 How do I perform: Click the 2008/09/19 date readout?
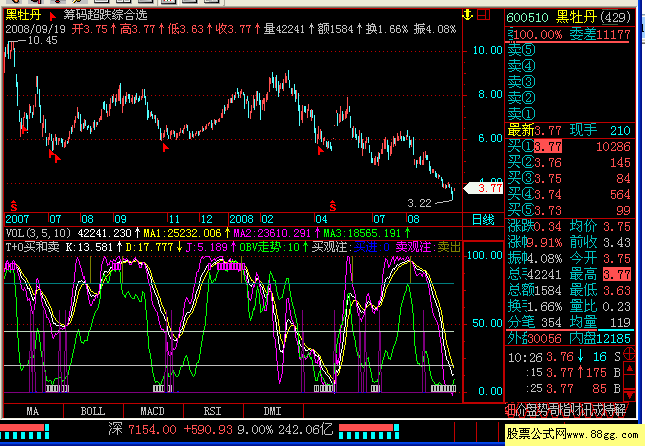click(x=35, y=29)
